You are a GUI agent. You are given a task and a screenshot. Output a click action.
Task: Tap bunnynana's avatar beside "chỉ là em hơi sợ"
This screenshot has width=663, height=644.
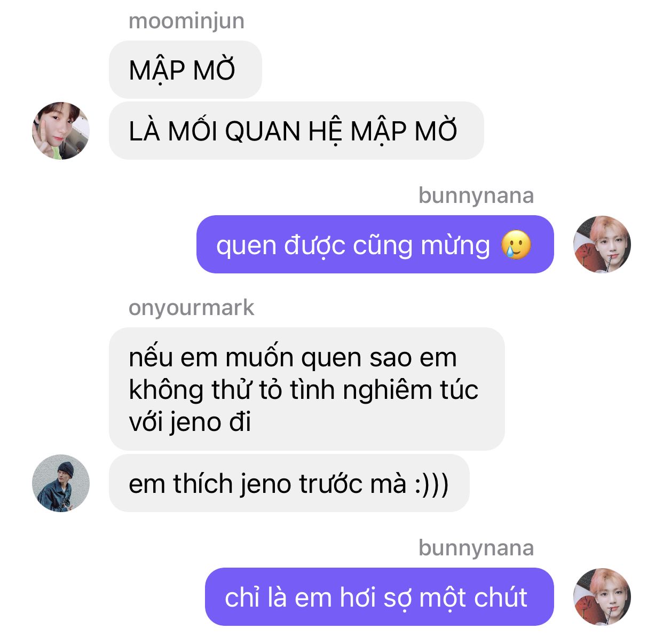(x=602, y=596)
